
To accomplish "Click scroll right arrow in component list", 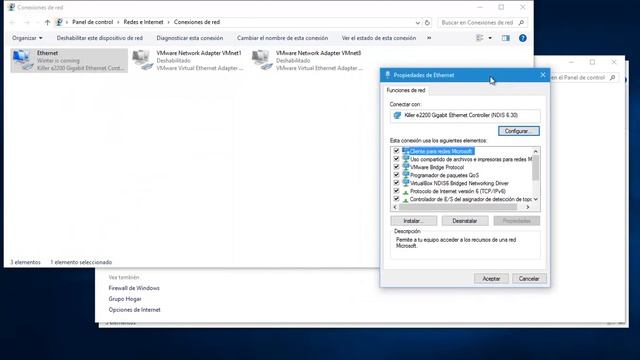I will pyautogui.click(x=528, y=207).
